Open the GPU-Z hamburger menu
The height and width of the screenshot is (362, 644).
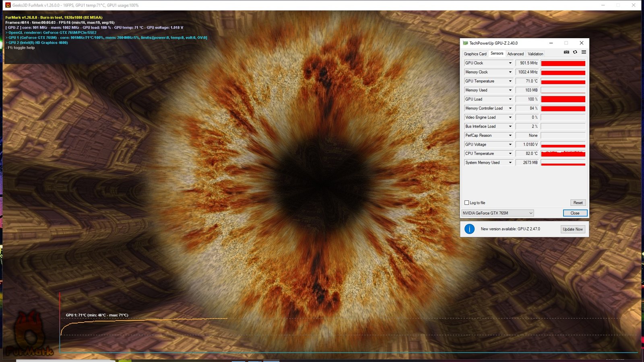(584, 52)
